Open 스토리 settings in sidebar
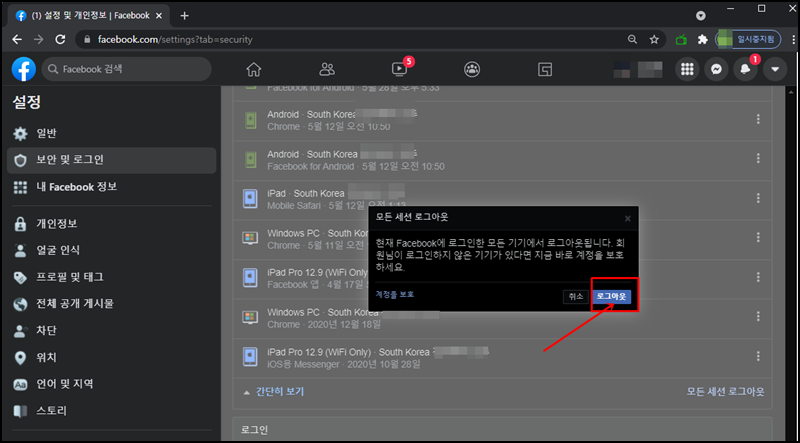This screenshot has width=800, height=443. click(112, 411)
